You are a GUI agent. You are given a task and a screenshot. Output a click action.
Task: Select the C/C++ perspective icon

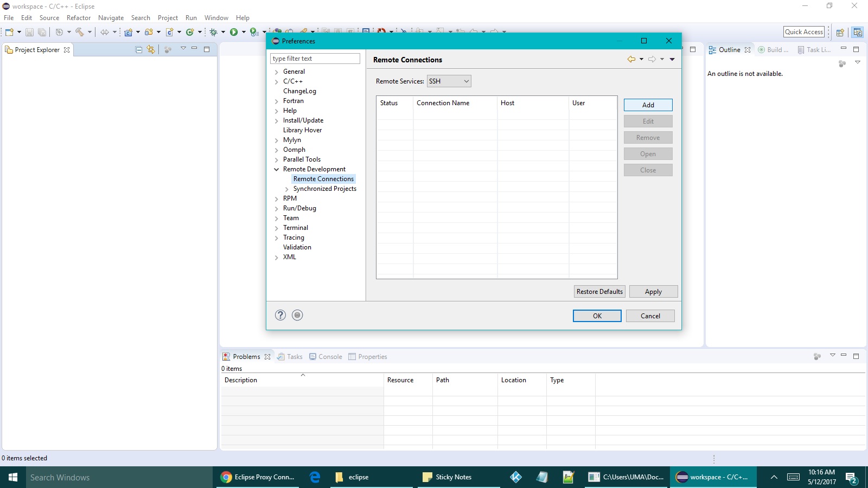858,33
